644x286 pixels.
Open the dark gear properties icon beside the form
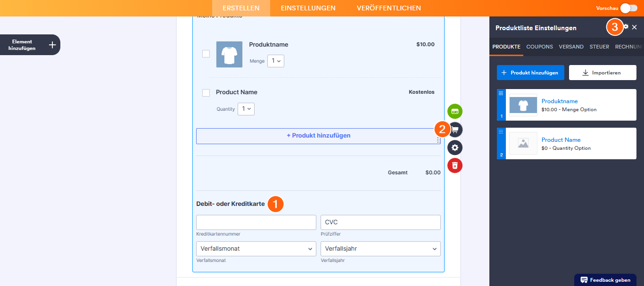(x=455, y=147)
